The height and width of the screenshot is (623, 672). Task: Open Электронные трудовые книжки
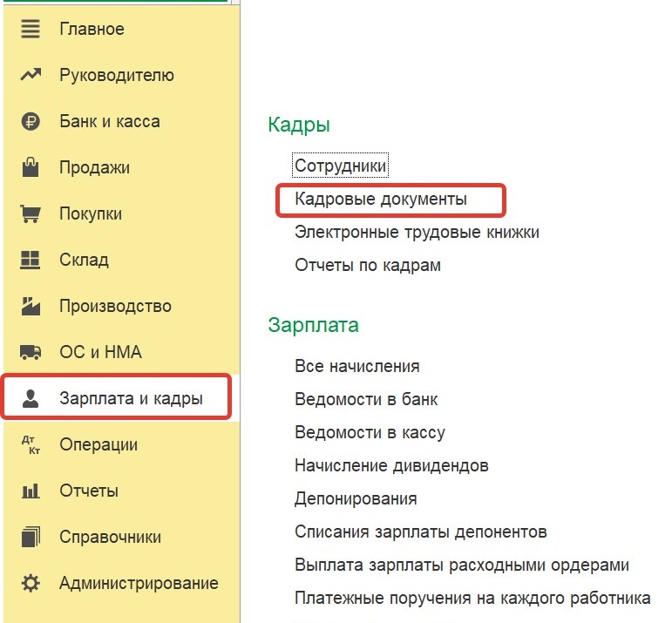(x=417, y=233)
